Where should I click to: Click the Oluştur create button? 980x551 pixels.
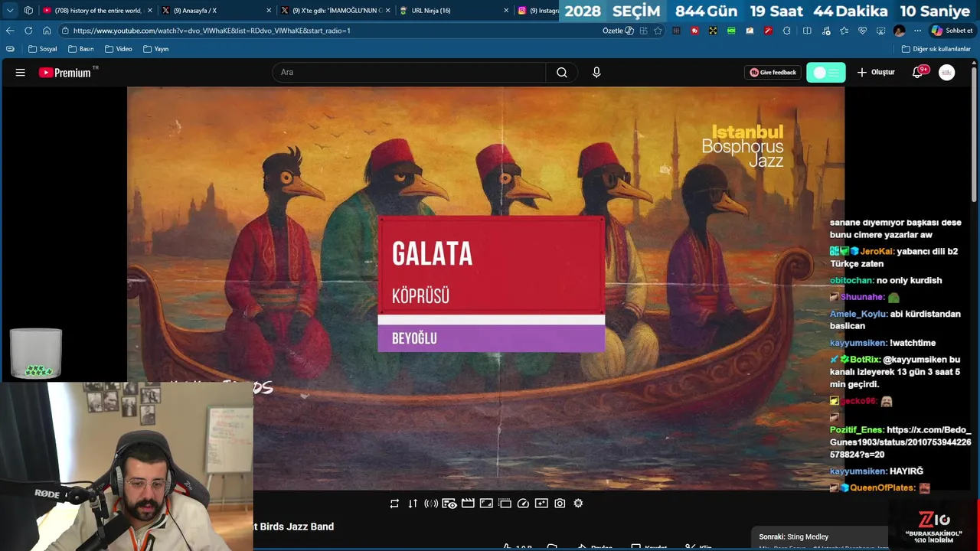(x=876, y=73)
